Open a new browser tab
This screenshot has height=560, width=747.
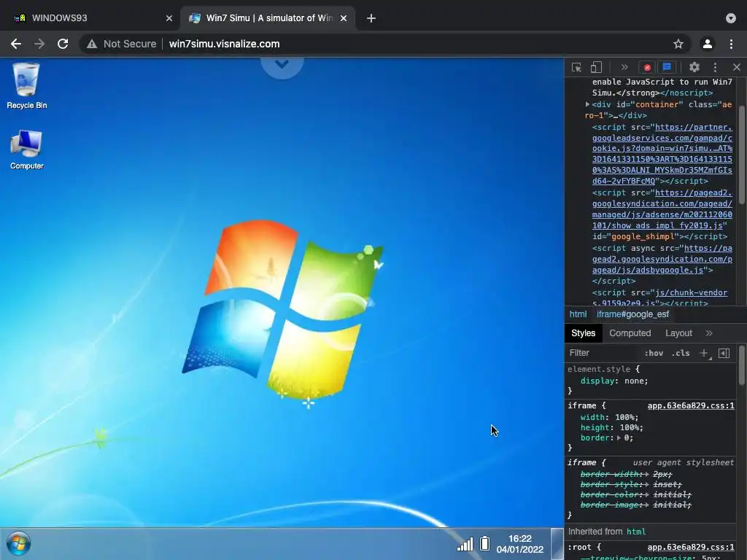(x=371, y=18)
